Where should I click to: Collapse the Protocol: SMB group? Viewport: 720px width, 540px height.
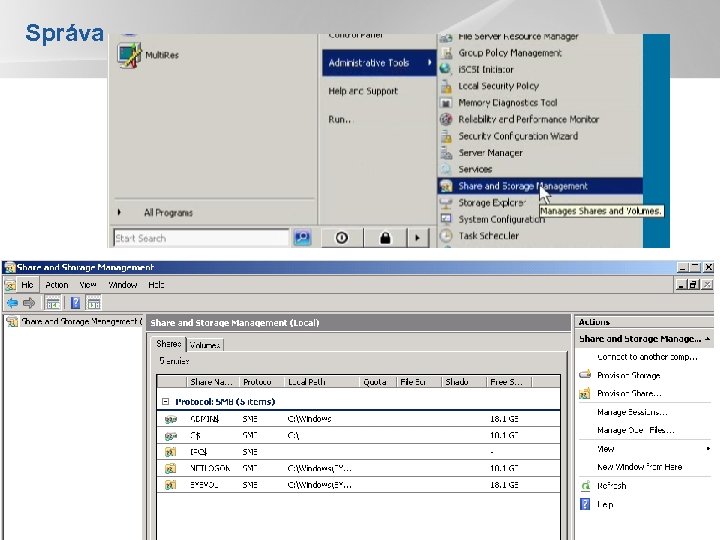click(x=164, y=402)
